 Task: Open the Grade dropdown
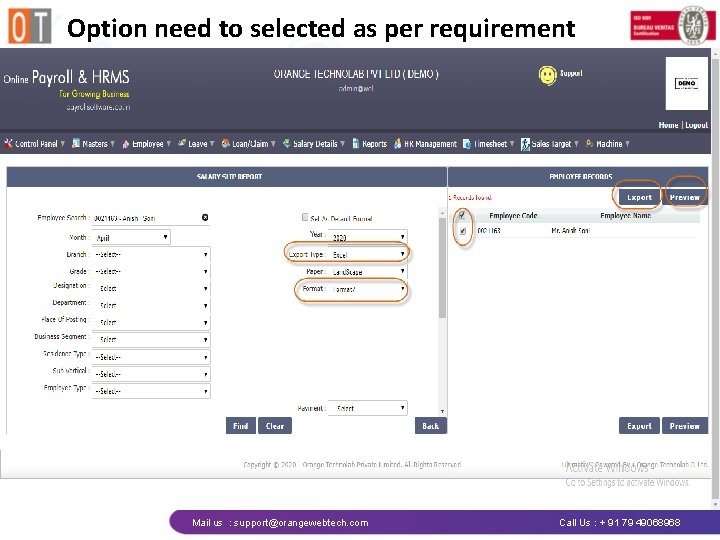(151, 271)
